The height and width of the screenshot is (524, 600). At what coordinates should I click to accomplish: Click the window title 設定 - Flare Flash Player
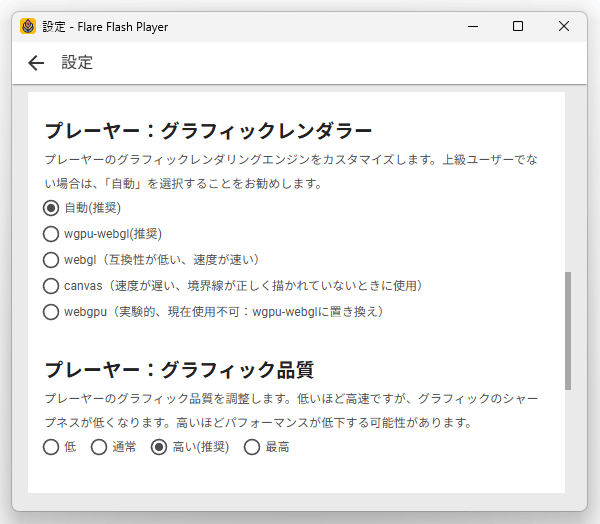click(105, 27)
